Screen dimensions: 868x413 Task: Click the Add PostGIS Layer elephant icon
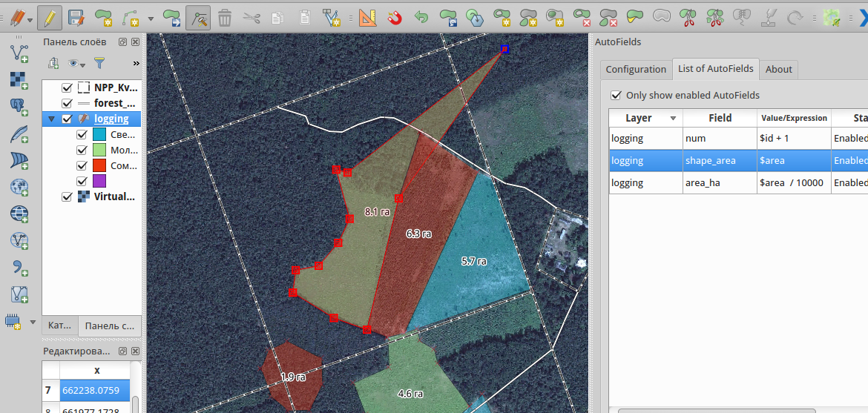[x=19, y=106]
